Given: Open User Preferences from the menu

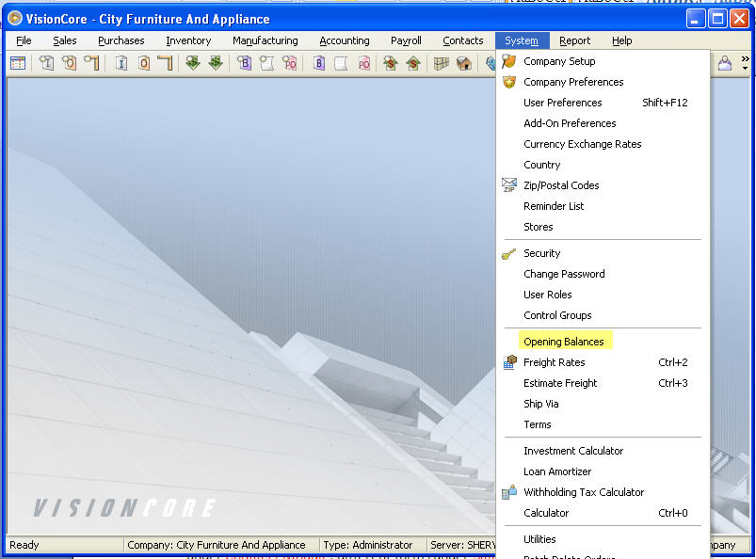Looking at the screenshot, I should (x=603, y=103).
